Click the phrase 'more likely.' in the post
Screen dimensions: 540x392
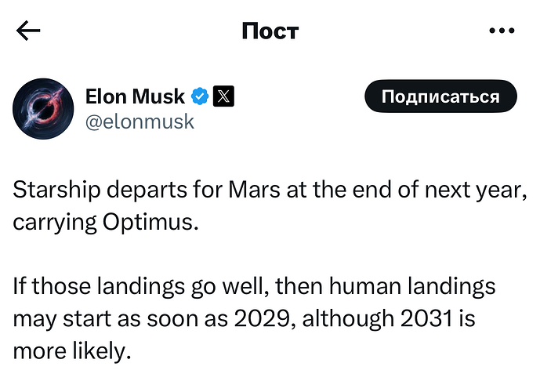pyautogui.click(x=72, y=351)
